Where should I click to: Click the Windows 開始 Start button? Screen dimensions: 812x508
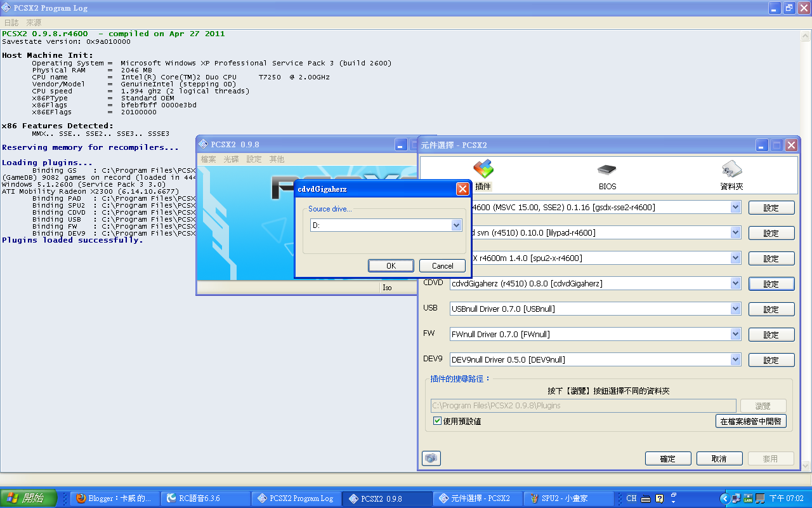coord(29,498)
